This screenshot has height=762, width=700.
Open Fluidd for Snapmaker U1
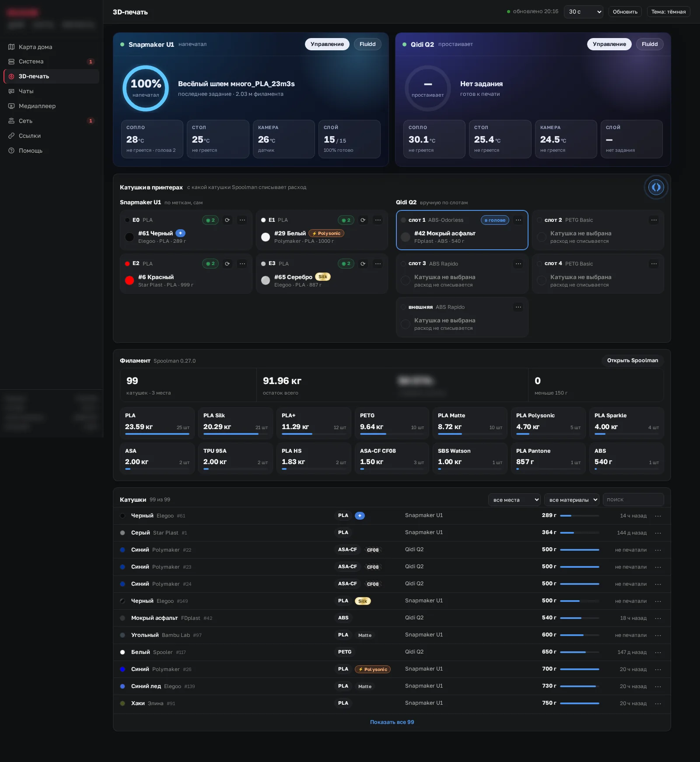[x=367, y=44]
